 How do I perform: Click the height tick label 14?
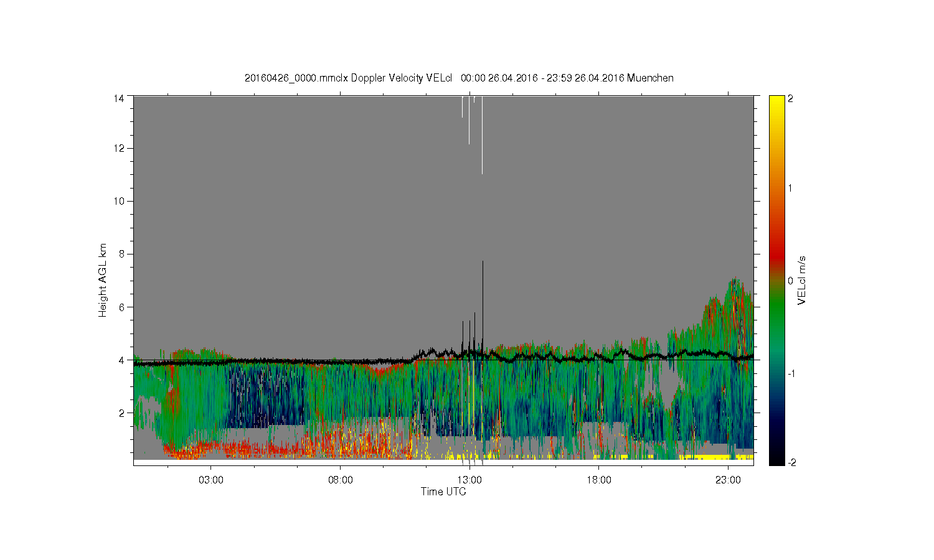118,98
